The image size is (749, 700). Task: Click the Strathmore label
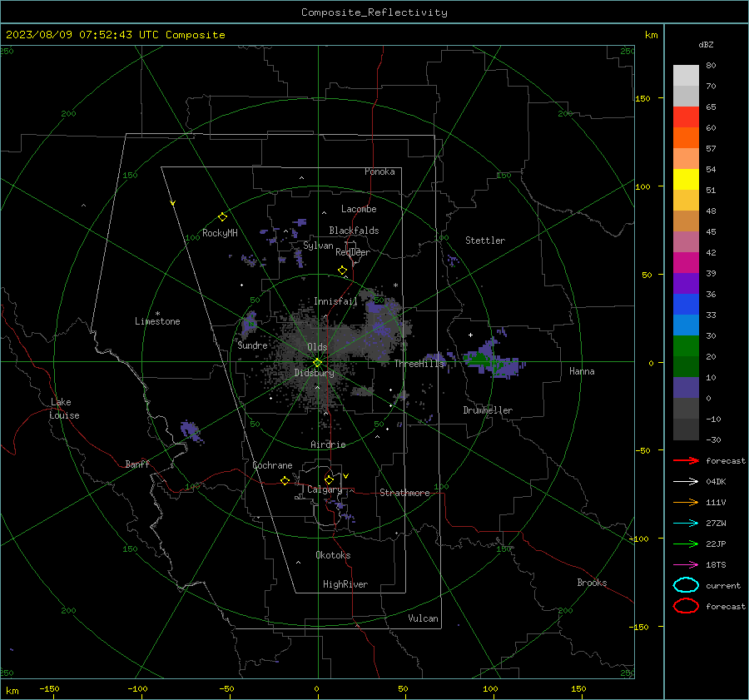(404, 493)
